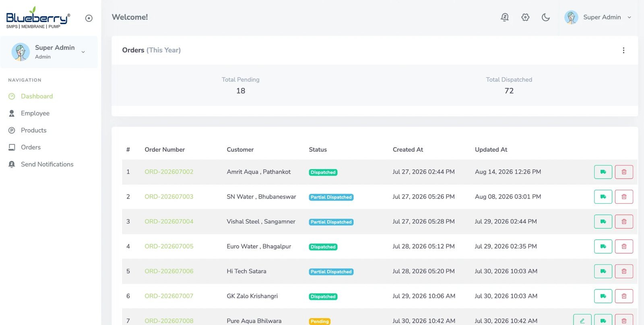Viewport: 644px width, 325px height.
Task: Open order link ORD-202607008
Action: click(x=169, y=321)
